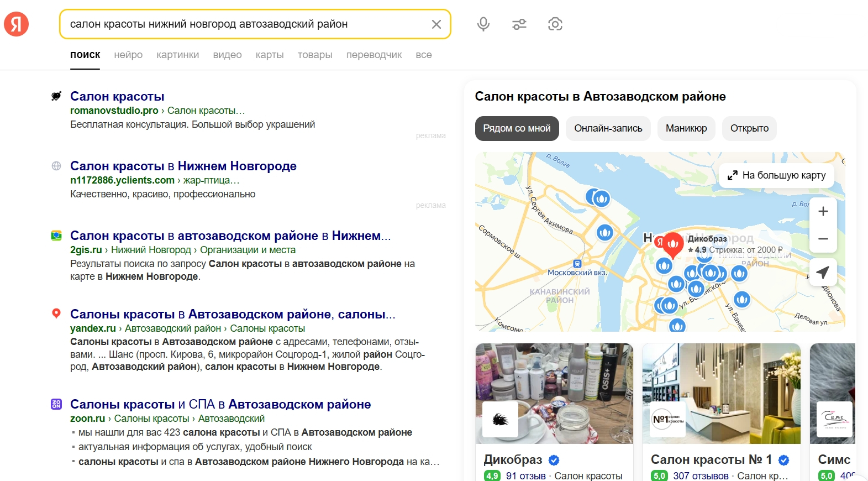The image size is (868, 481).
Task: Switch to the «карты» tab
Action: (x=270, y=55)
